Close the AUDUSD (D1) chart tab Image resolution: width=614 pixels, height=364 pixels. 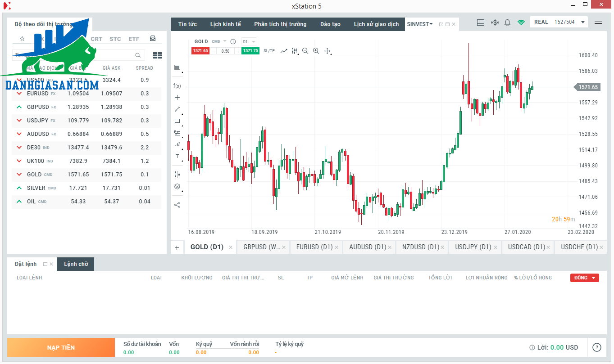(x=390, y=247)
